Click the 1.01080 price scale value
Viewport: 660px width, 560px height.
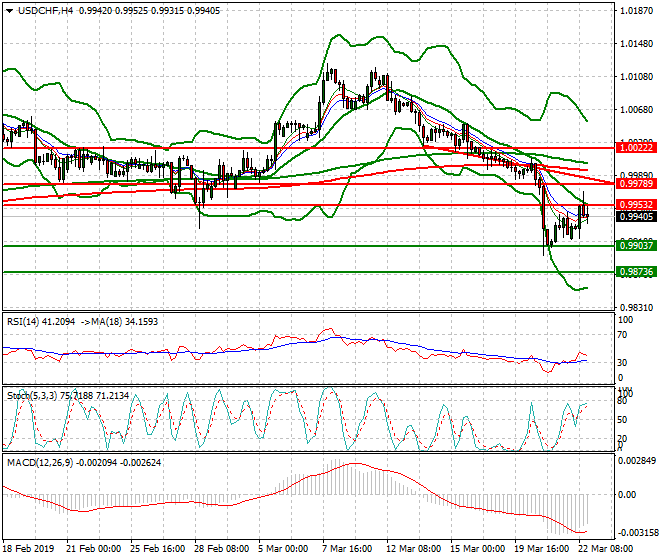637,77
